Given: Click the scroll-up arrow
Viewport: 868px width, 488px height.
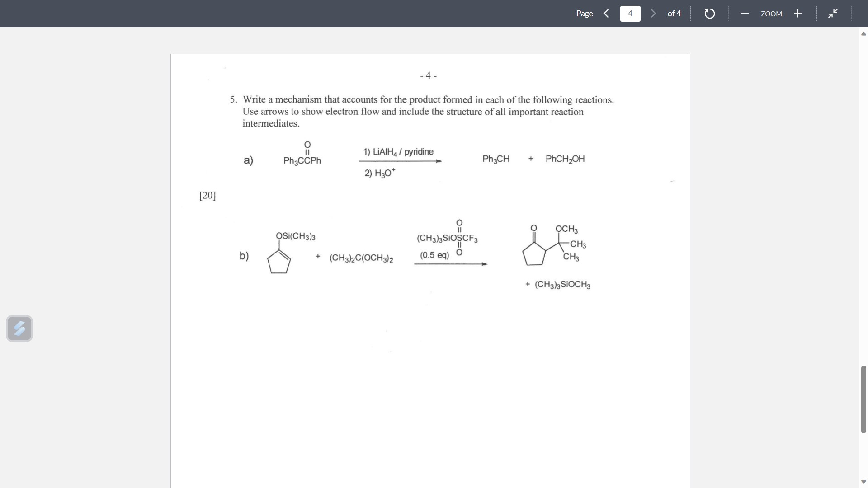Looking at the screenshot, I should click(863, 33).
